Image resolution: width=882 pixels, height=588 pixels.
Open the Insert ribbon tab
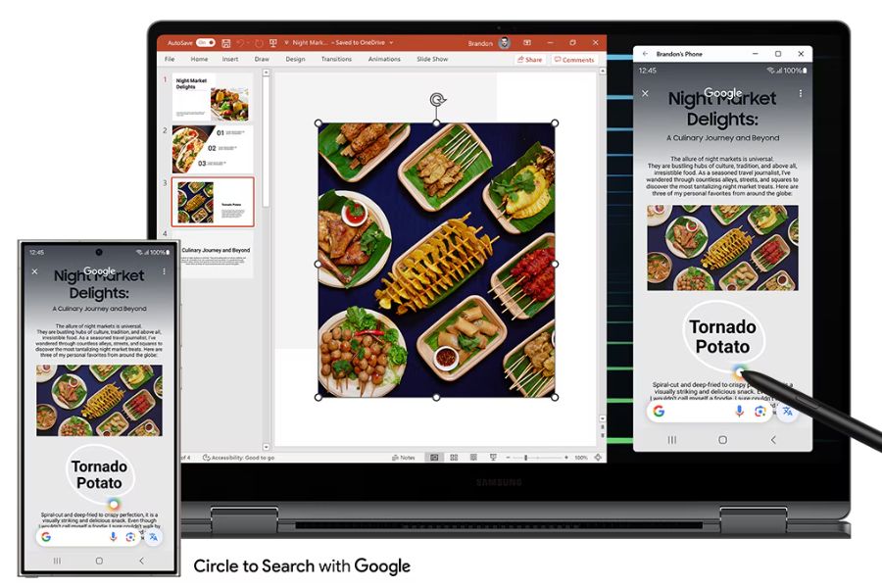(x=230, y=60)
